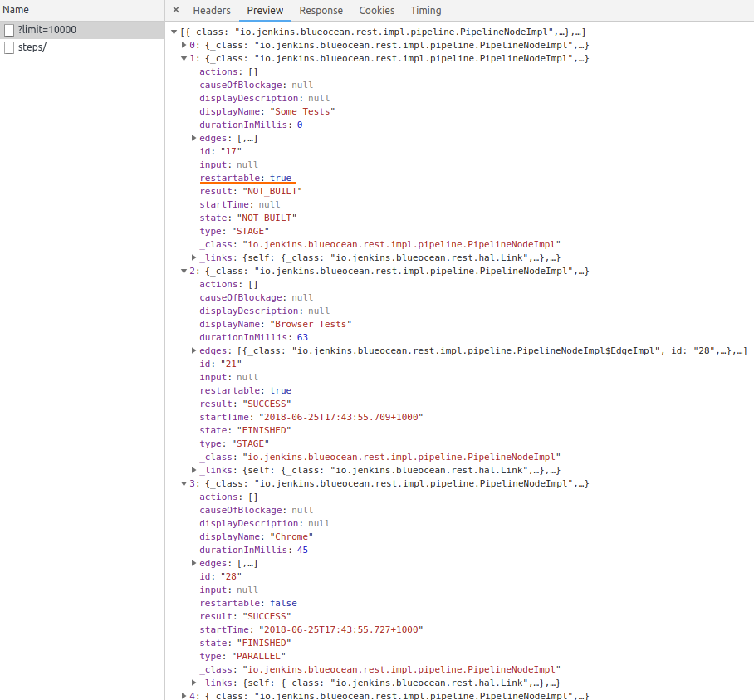Viewport: 754px width, 700px height.
Task: Expand edges under Some Tests node
Action: (x=194, y=138)
